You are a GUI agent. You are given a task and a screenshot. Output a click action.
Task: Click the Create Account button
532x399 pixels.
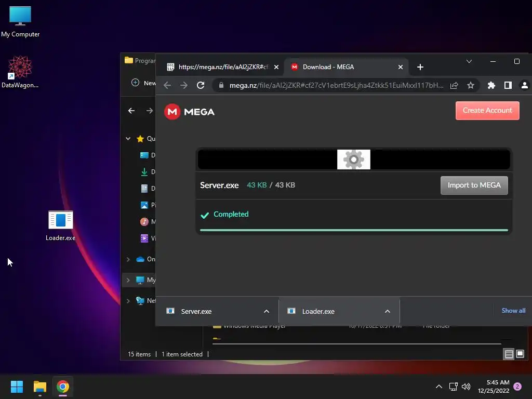487,110
